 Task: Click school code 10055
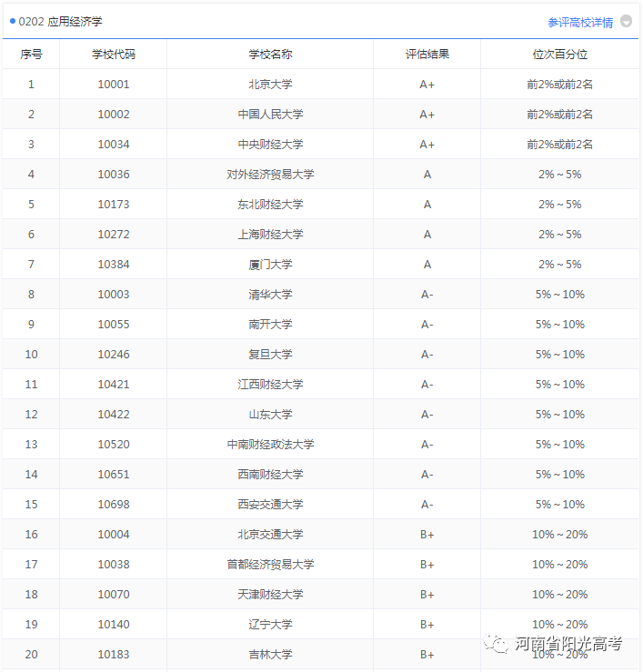click(114, 325)
